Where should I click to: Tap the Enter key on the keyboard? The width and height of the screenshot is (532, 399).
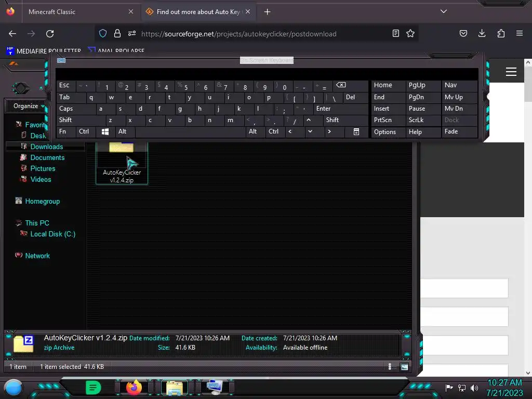coord(341,109)
